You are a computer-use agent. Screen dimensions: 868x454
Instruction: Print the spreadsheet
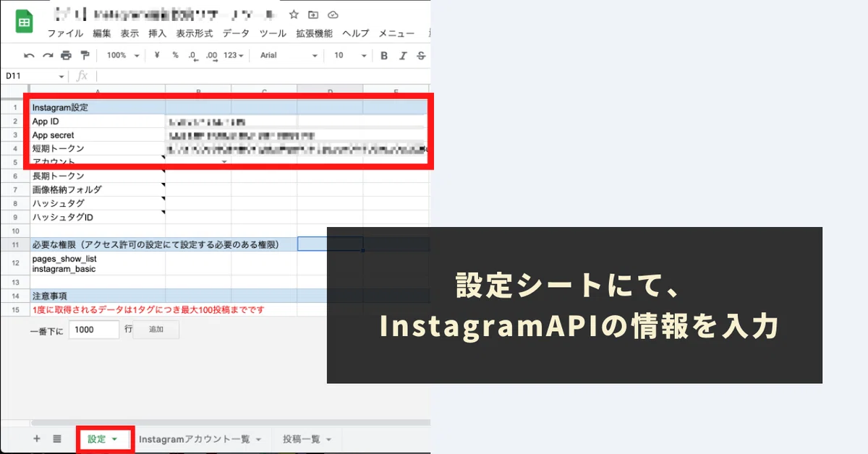pos(67,56)
